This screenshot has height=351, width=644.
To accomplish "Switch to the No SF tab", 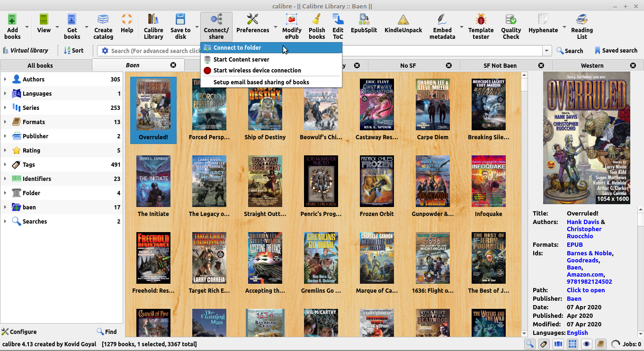I will click(408, 65).
